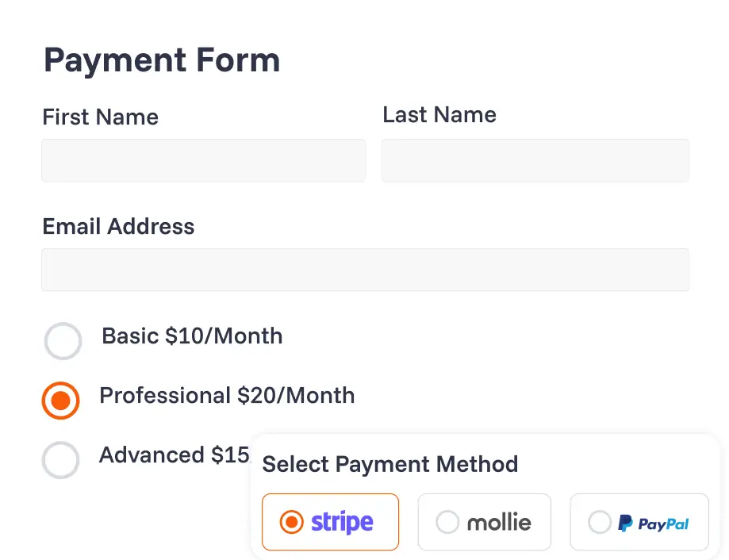Viewport: 729px width, 560px height.
Task: Click the mollie logo
Action: (499, 523)
